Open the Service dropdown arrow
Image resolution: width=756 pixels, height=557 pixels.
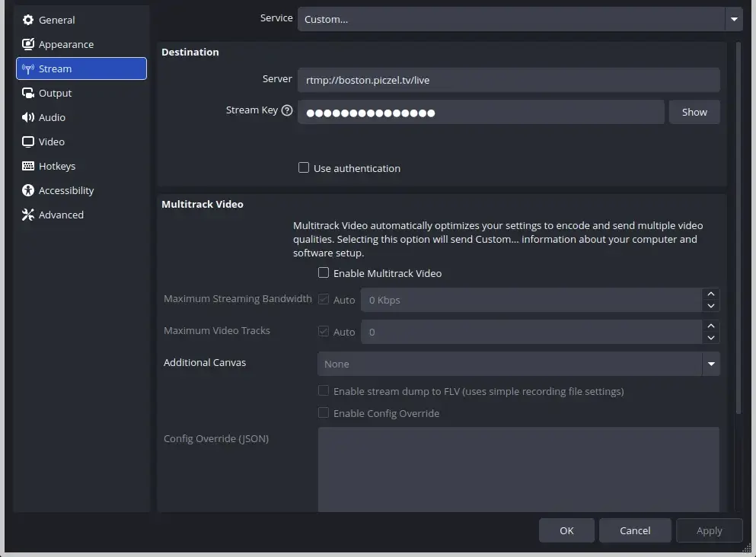coord(734,19)
